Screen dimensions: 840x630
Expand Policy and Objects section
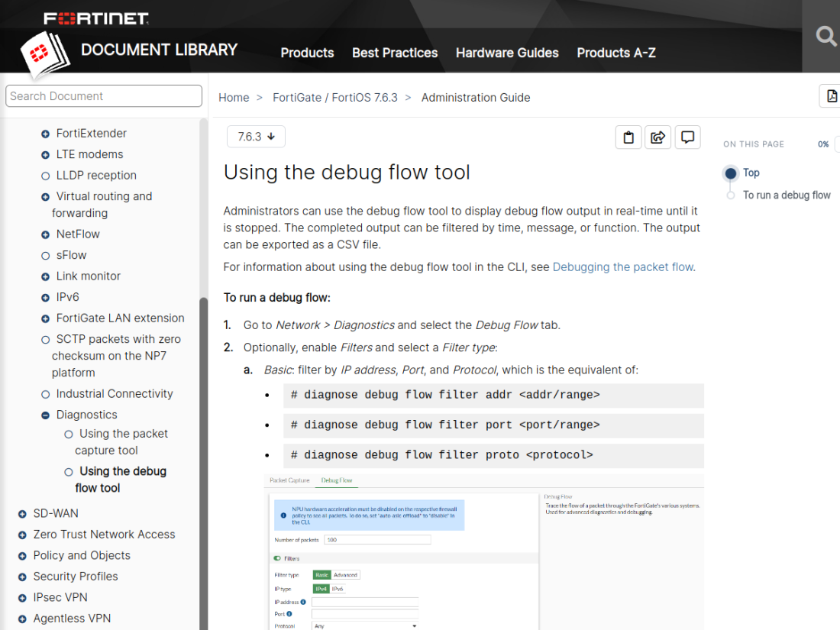(22, 556)
